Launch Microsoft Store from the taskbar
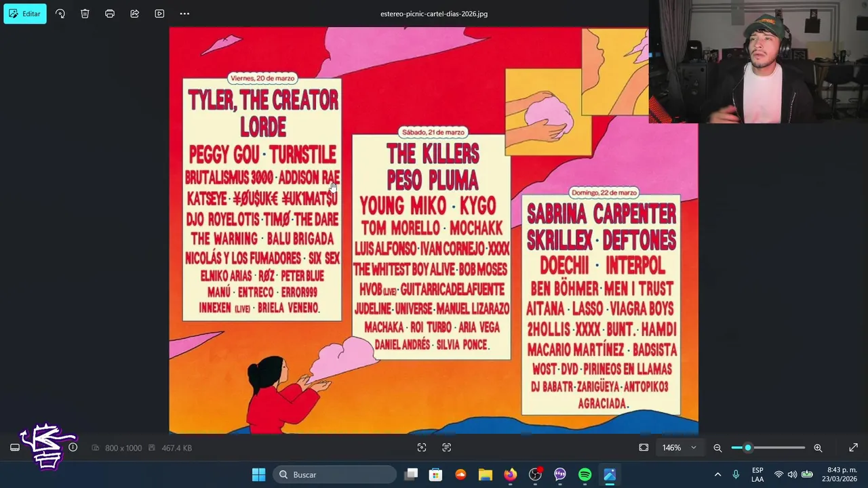Screen dimensions: 868x488 click(x=436, y=474)
